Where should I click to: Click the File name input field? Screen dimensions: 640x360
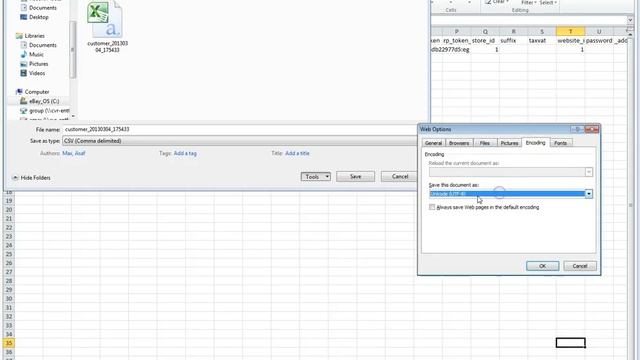coord(241,129)
